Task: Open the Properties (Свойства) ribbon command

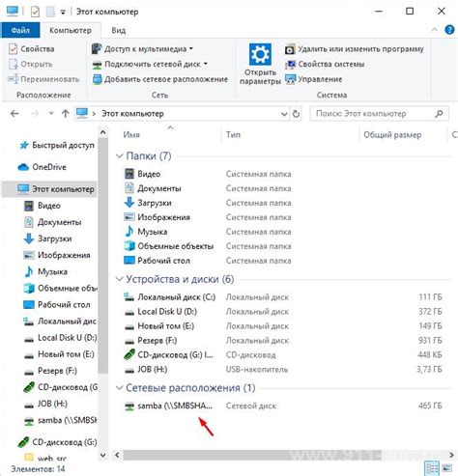Action: click(x=32, y=49)
